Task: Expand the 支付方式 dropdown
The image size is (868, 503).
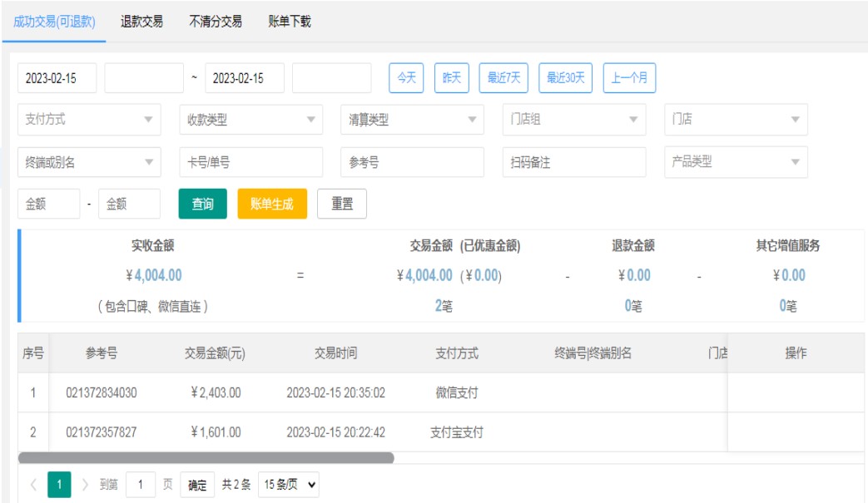Action: tap(89, 120)
